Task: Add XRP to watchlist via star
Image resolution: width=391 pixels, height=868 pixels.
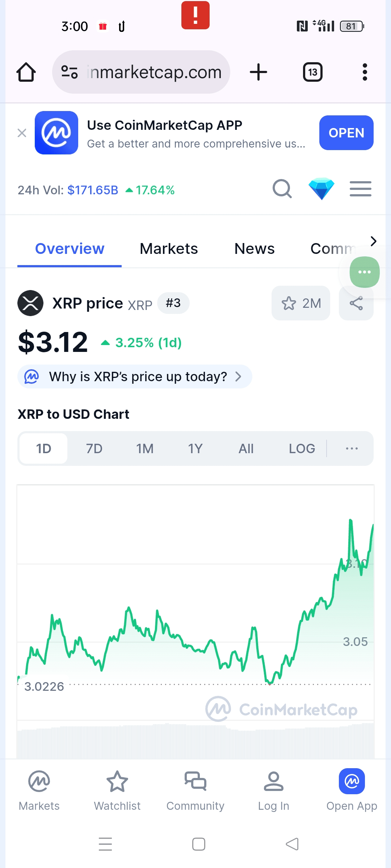Action: tap(300, 303)
